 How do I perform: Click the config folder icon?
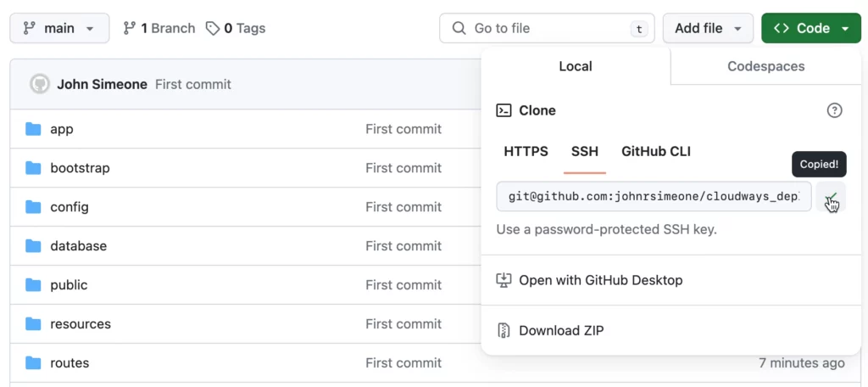point(33,207)
